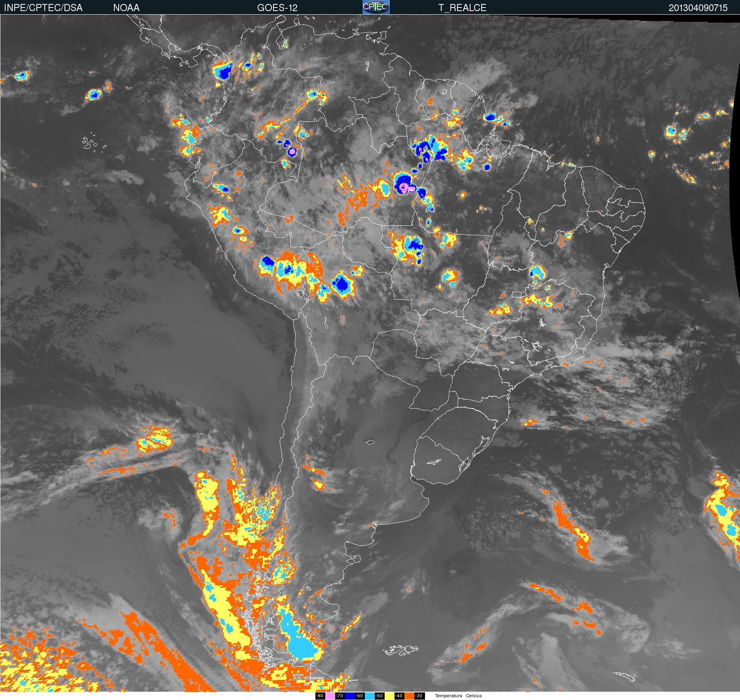Click the dark blue legend swatch
The image size is (740, 700).
[x=350, y=696]
